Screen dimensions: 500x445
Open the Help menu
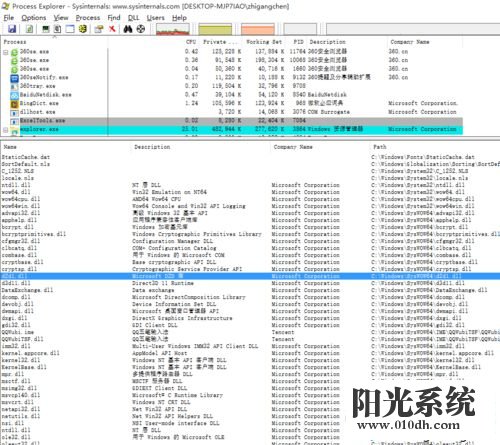179,18
